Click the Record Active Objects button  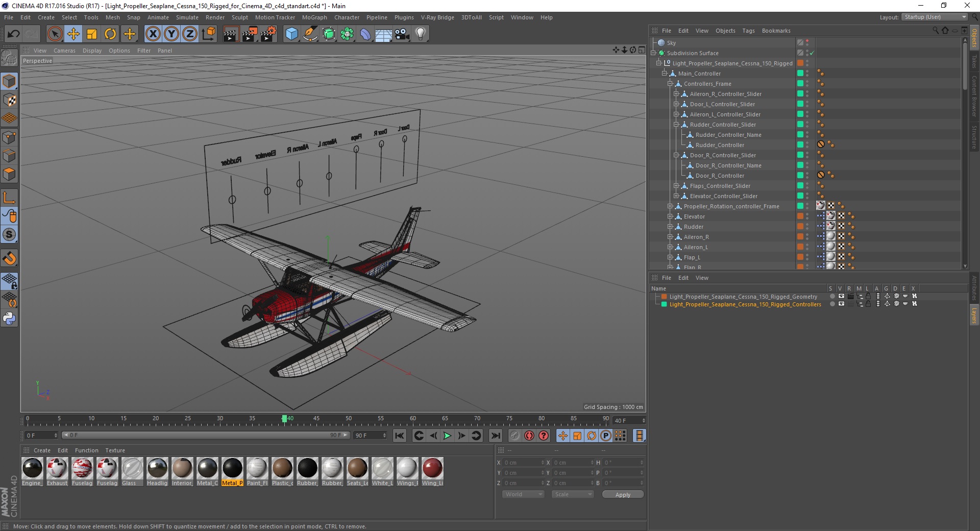(514, 436)
